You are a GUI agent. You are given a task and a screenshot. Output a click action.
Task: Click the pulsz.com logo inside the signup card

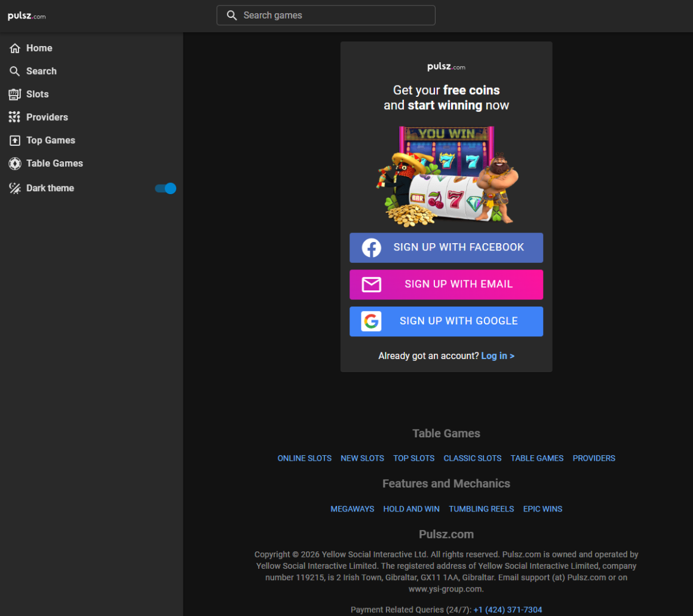tap(446, 67)
